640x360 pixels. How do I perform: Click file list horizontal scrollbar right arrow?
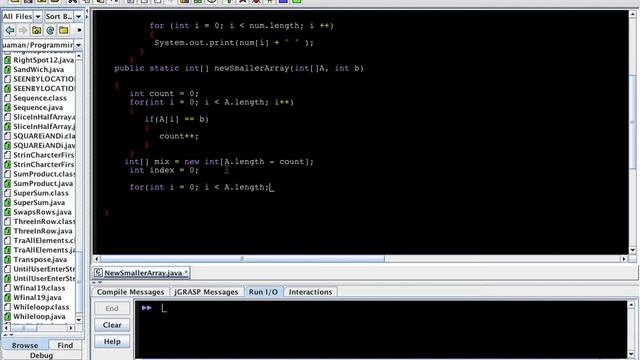coord(71,328)
